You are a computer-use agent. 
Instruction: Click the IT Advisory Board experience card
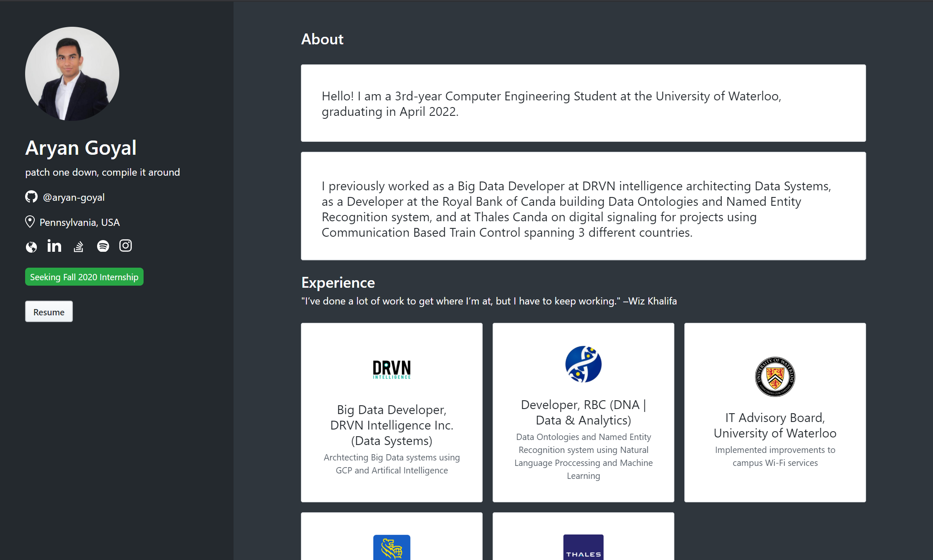pos(775,412)
